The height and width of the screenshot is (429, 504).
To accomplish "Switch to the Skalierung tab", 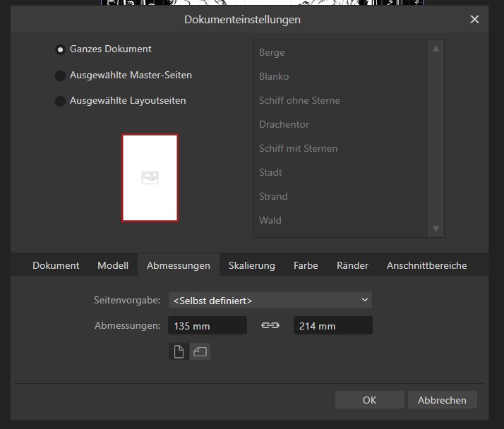I will [252, 265].
